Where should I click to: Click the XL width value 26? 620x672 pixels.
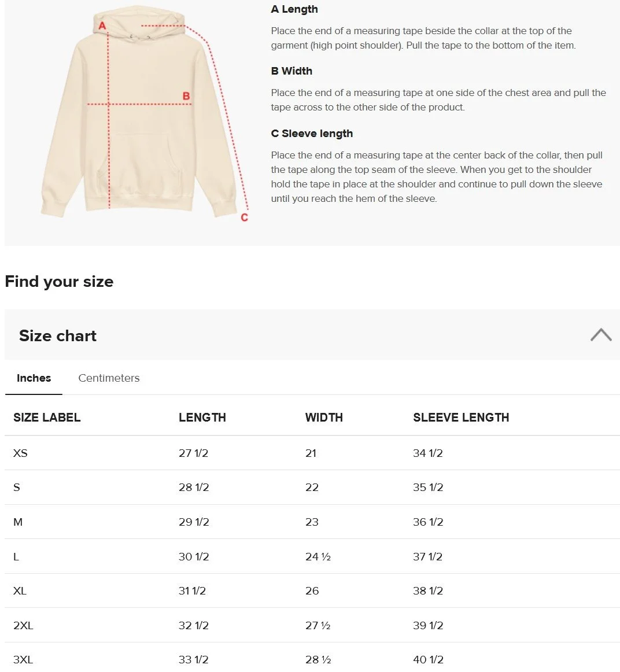tap(312, 591)
